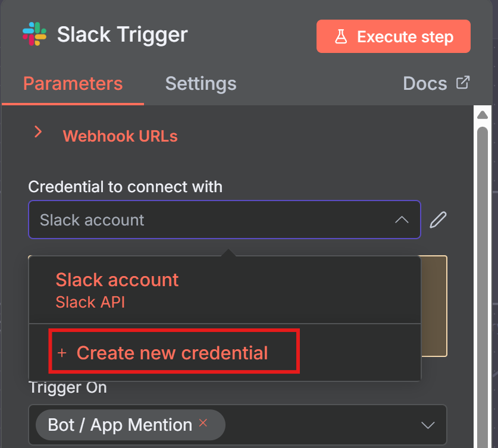Expand the Webhook URLs chevron
The height and width of the screenshot is (448, 498).
[38, 132]
